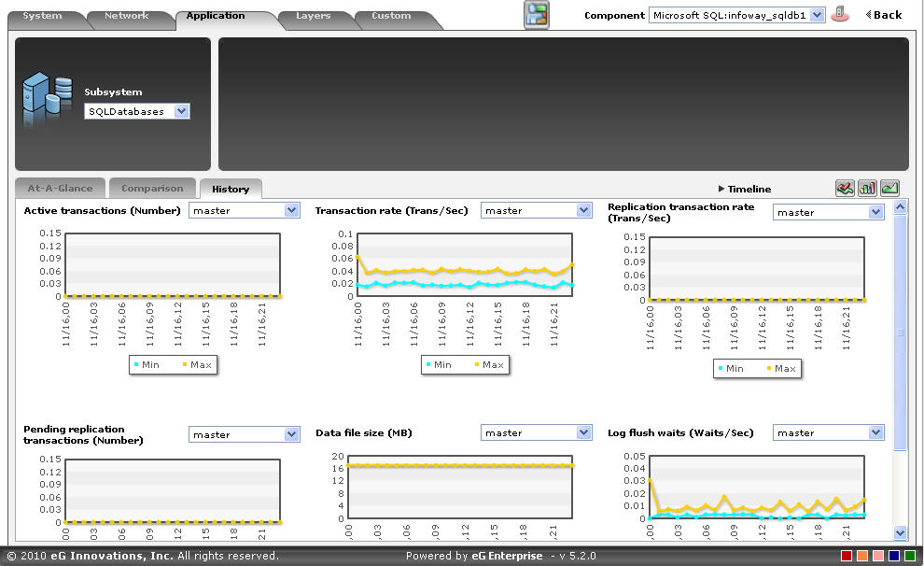Expand the Log flush waits master dropdown
Image resolution: width=924 pixels, height=566 pixels.
[828, 432]
